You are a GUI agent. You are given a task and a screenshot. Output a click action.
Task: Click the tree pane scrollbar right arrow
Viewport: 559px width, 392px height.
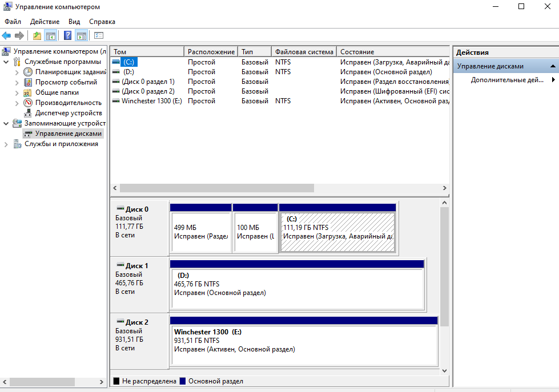pyautogui.click(x=101, y=382)
